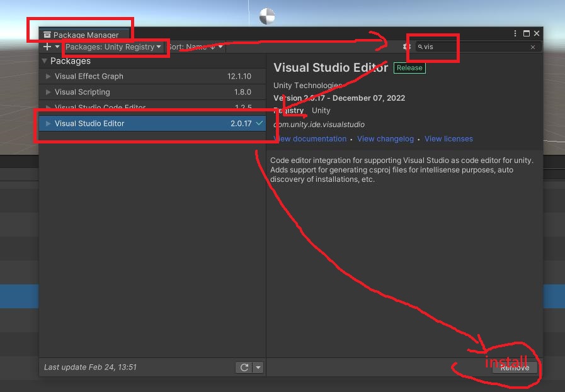Click the add package plus icon
Viewport: 565px width, 392px height.
(x=47, y=47)
